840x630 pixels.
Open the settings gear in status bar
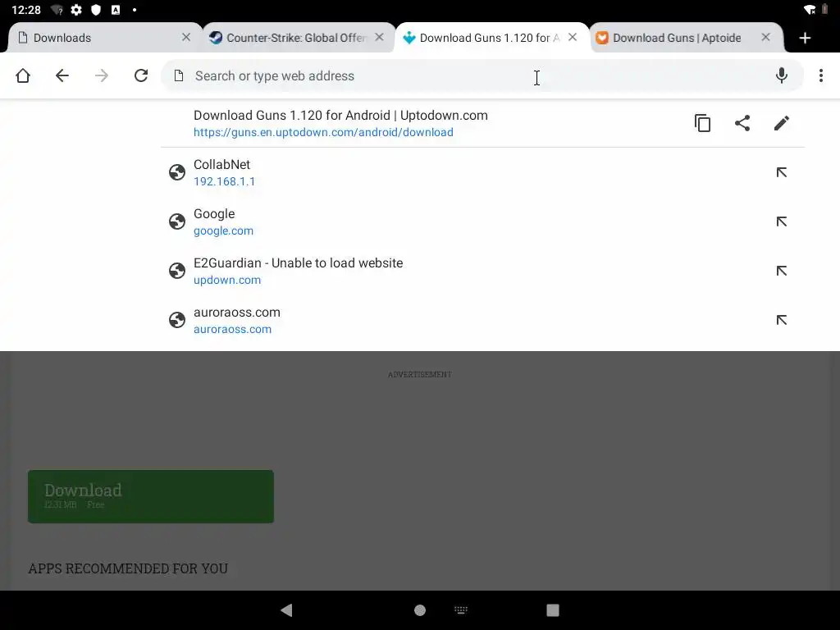point(76,10)
